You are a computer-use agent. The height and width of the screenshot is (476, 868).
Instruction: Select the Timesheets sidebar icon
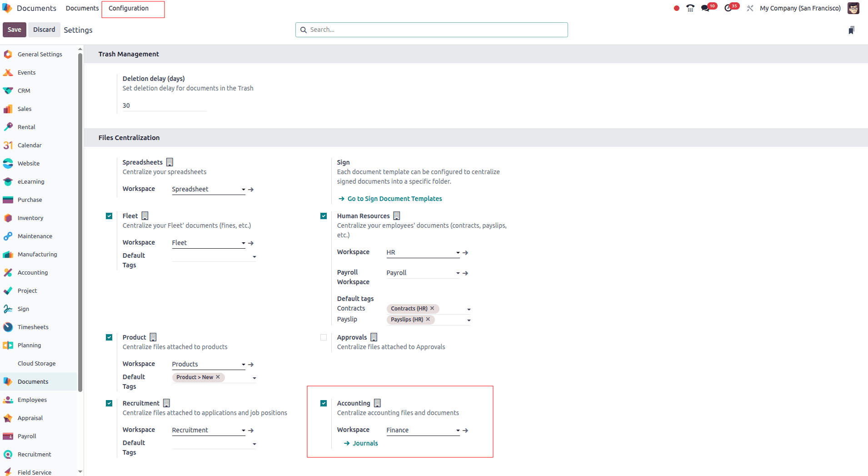tap(8, 327)
